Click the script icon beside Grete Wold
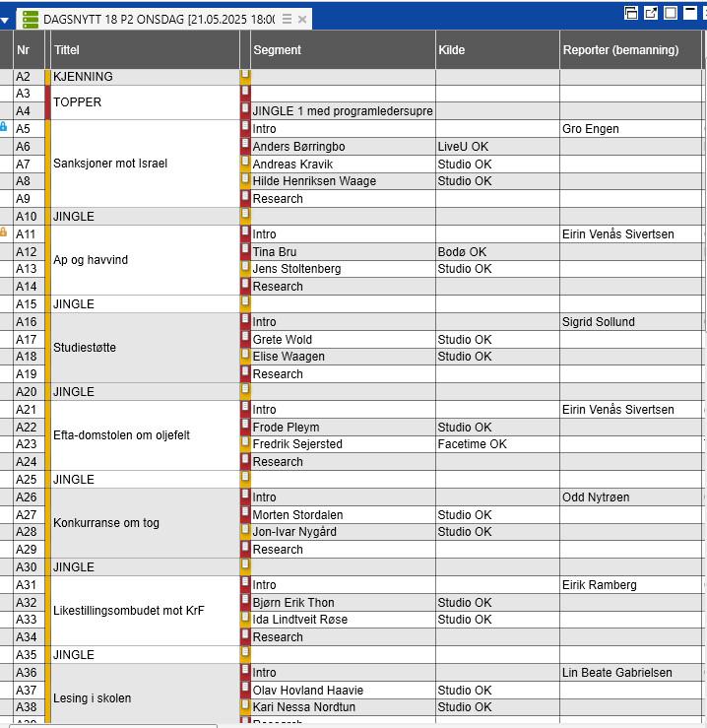The height and width of the screenshot is (728, 707). pos(245,338)
